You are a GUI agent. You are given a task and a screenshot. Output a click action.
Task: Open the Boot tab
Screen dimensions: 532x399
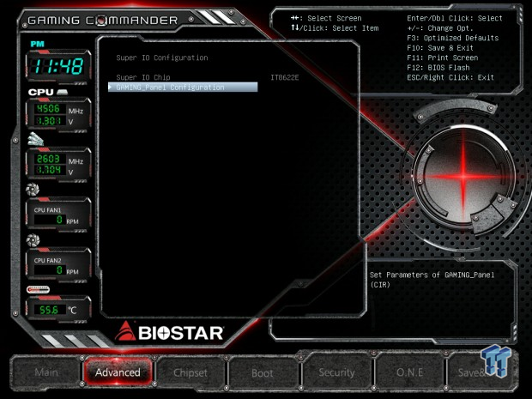pos(263,373)
